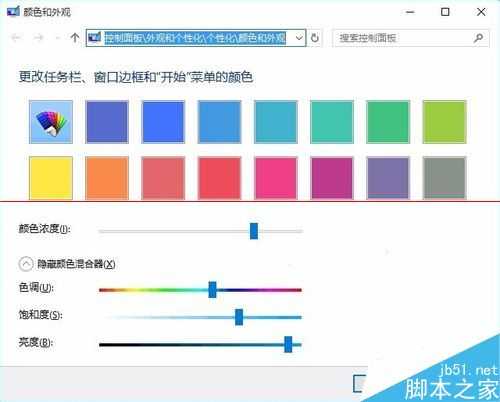
Task: Click the control panel search box
Action: (x=411, y=38)
